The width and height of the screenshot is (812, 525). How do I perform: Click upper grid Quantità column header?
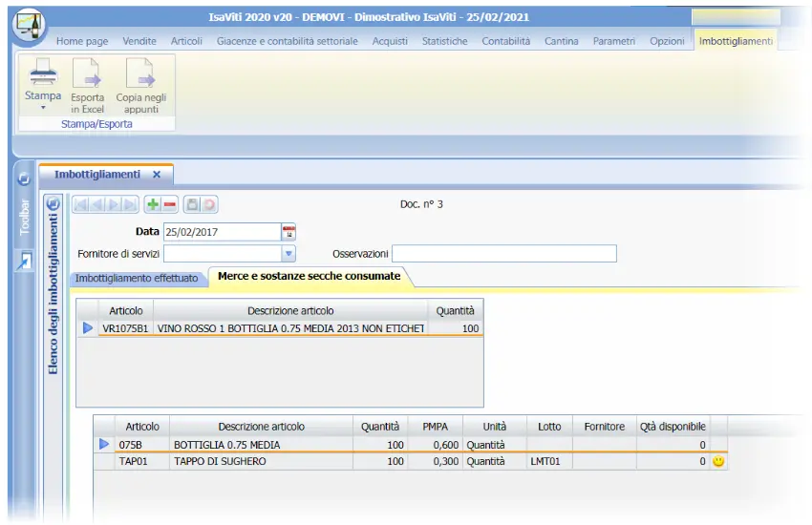(455, 311)
